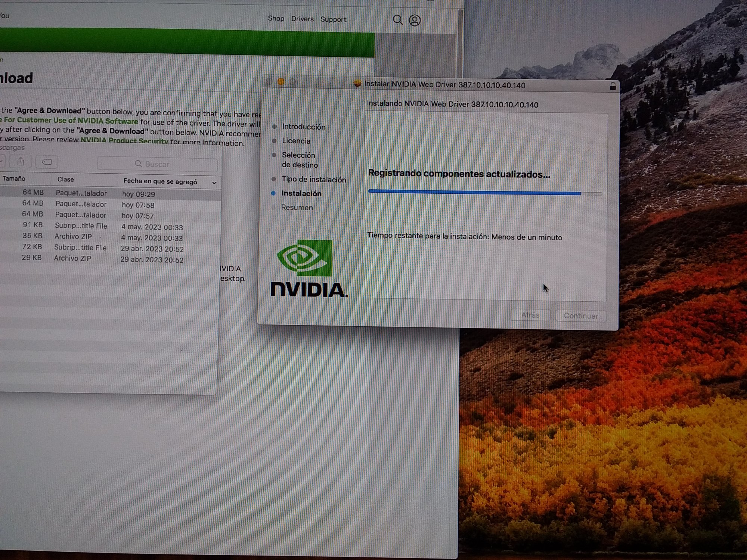The image size is (747, 560).
Task: Click the Buscar search field in Finder
Action: coord(157,164)
